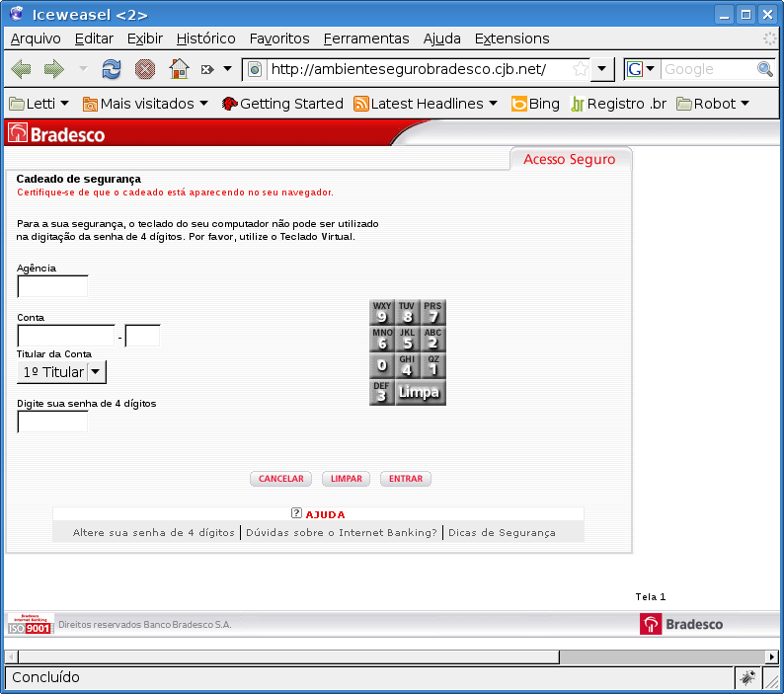This screenshot has width=784, height=694.
Task: Expand the Robot bookmarks folder
Action: coord(713,104)
